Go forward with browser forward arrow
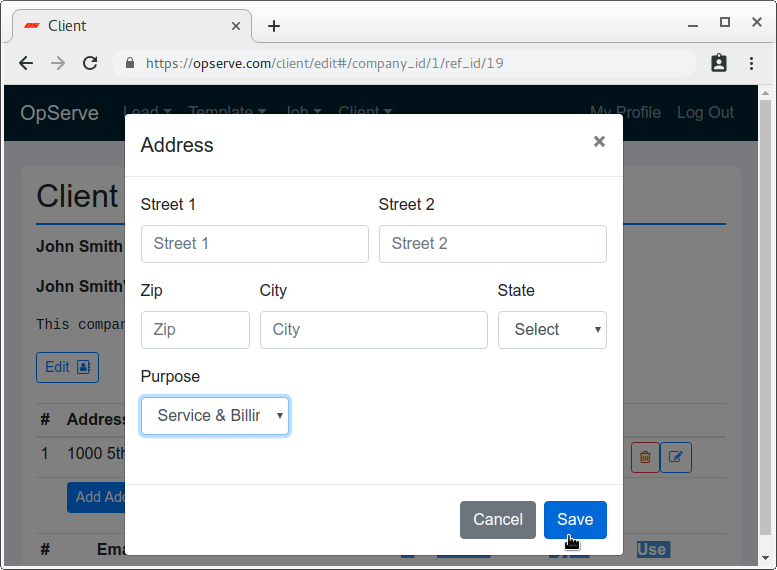Image resolution: width=777 pixels, height=570 pixels. [58, 63]
